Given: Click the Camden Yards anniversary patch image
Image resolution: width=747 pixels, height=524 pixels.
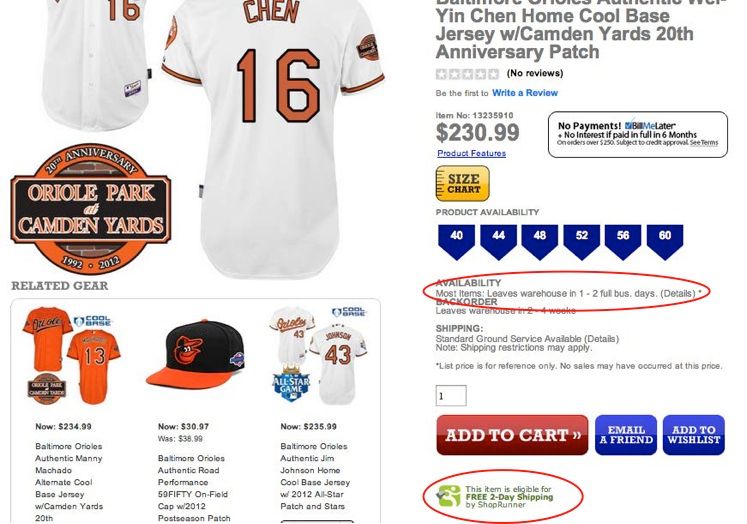Looking at the screenshot, I should [x=91, y=209].
